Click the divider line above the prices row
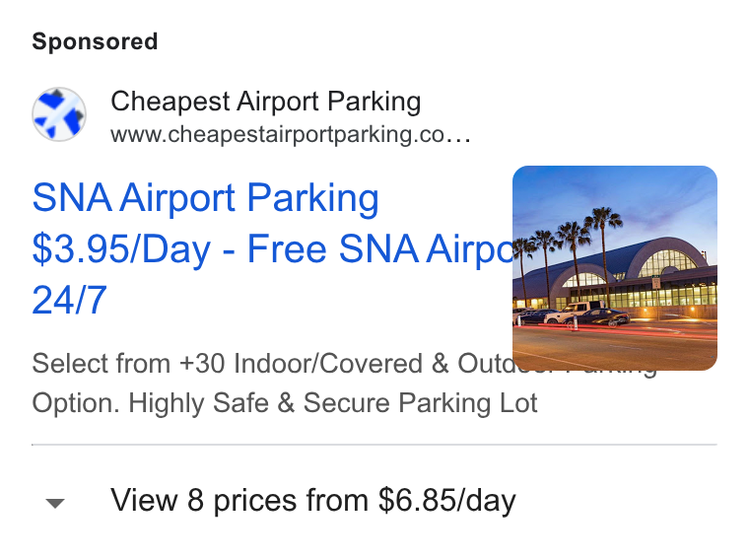749x560 pixels. coord(374,445)
